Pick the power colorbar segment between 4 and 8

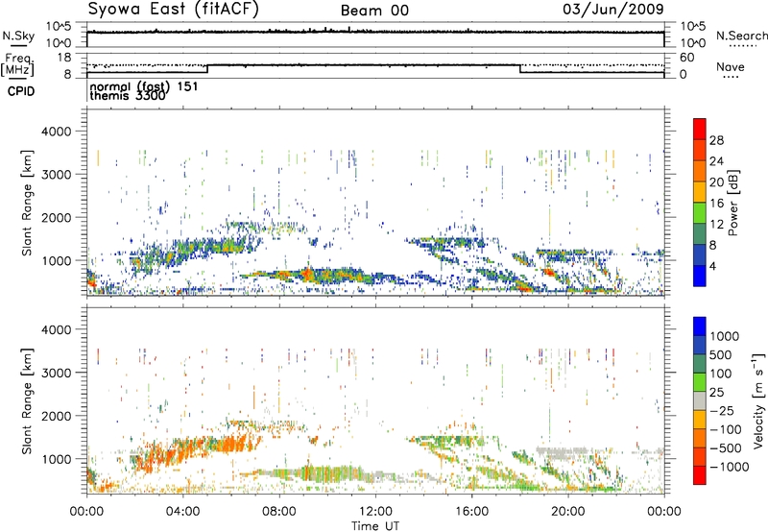tap(700, 254)
